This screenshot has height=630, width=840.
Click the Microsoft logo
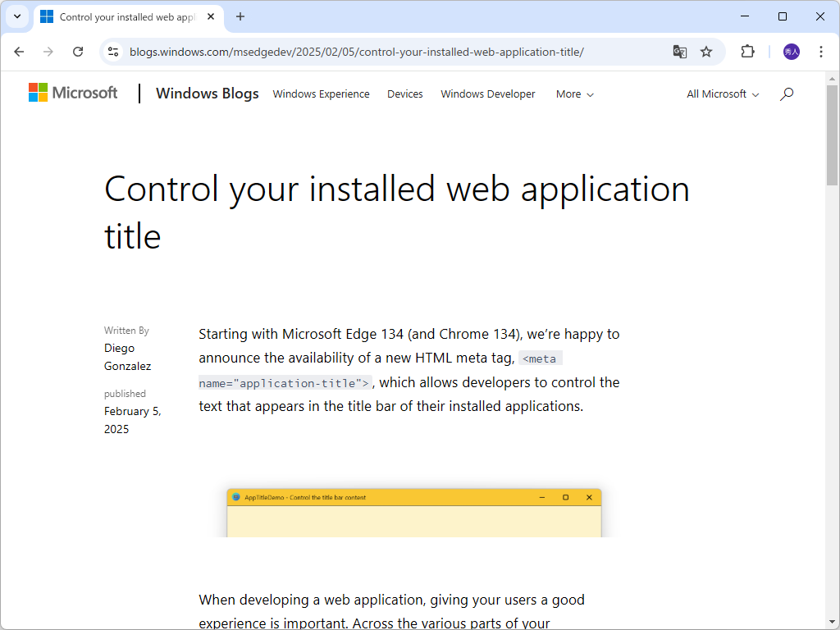click(x=72, y=93)
